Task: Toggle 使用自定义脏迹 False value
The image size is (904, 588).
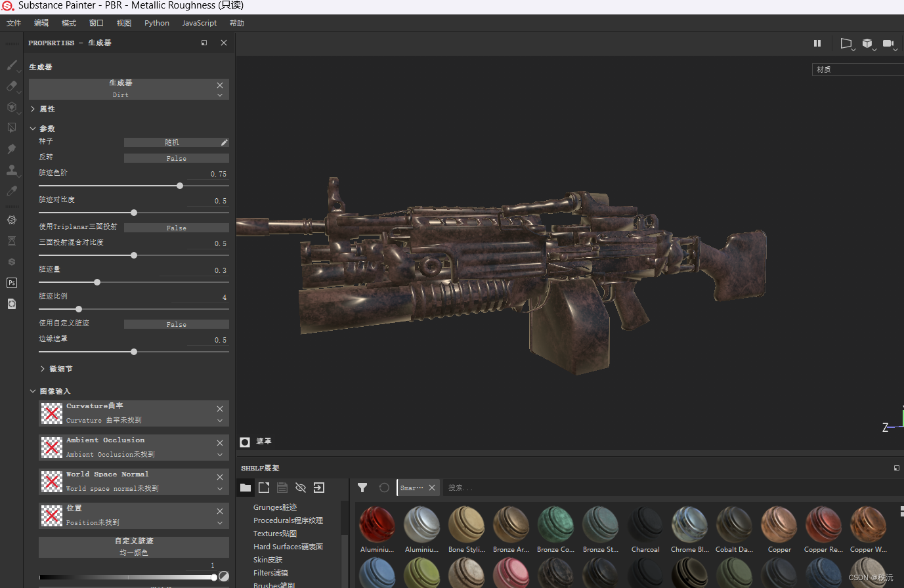Action: (x=177, y=324)
